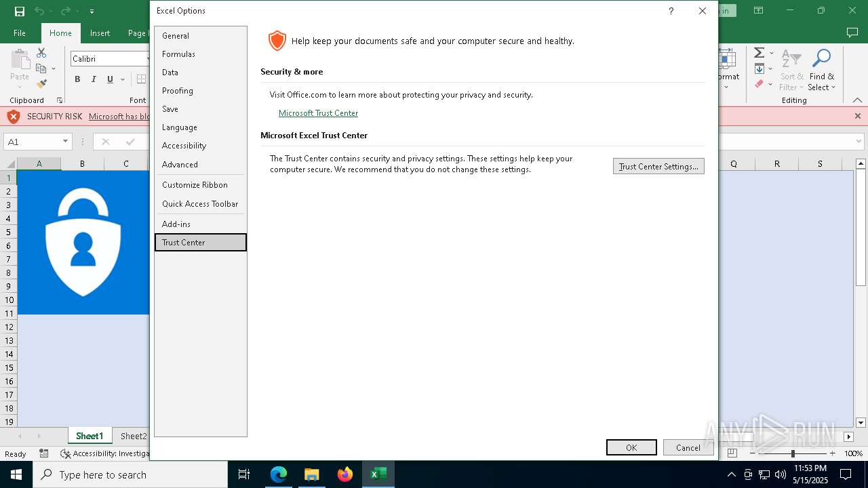Expand the Fill dropdown arrow
This screenshot has width=868, height=488.
pos(772,69)
